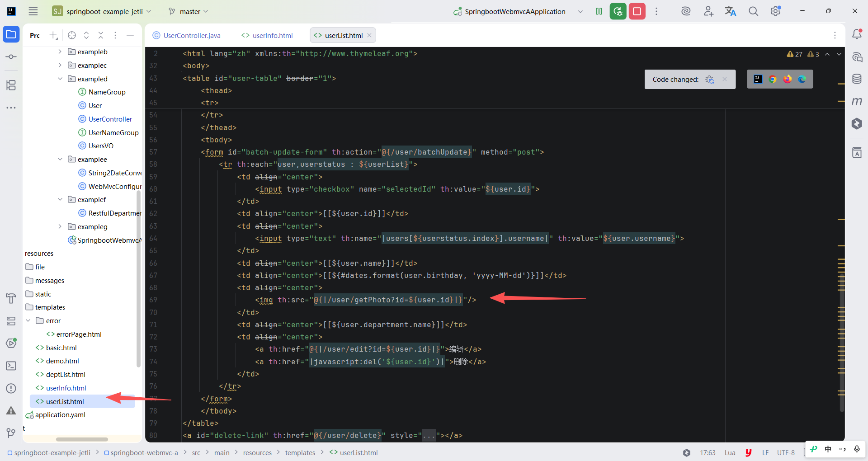This screenshot has height=461, width=868.
Task: Open the master branch dropdown
Action: point(188,11)
